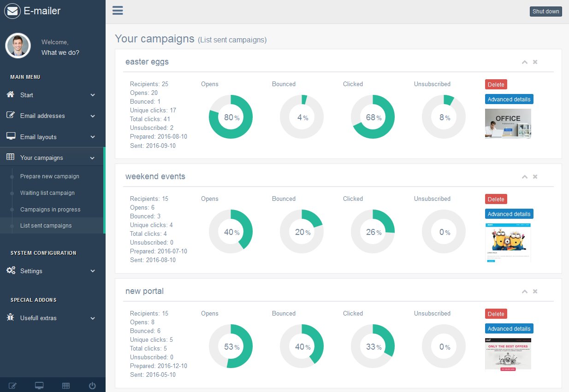Collapse the new portal panel
Image resolution: width=569 pixels, height=392 pixels.
[x=524, y=292]
